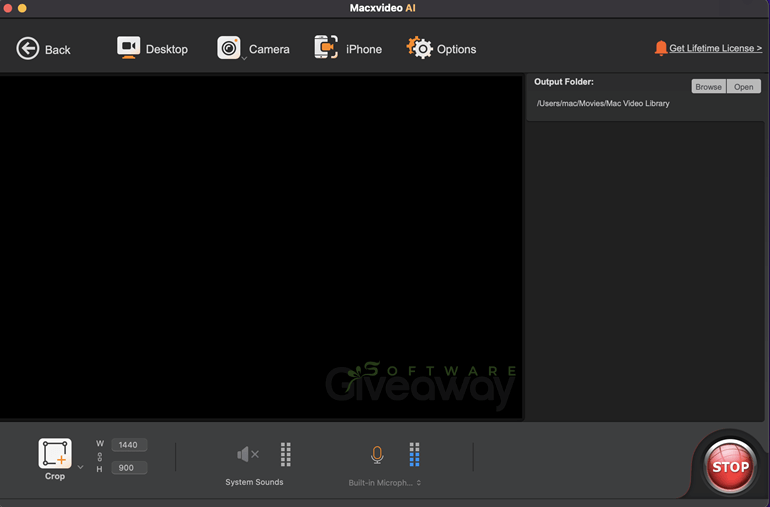The image size is (770, 507).
Task: Open the camera dropdown chevron
Action: pos(244,59)
